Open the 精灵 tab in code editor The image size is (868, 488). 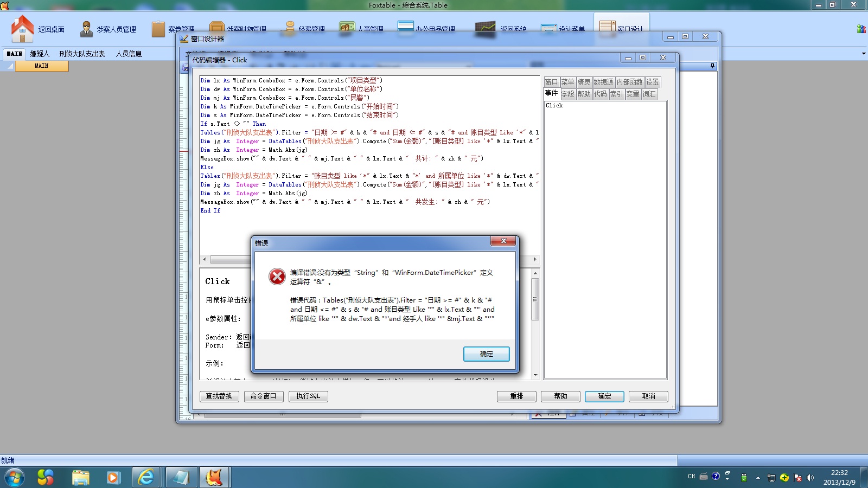click(584, 82)
